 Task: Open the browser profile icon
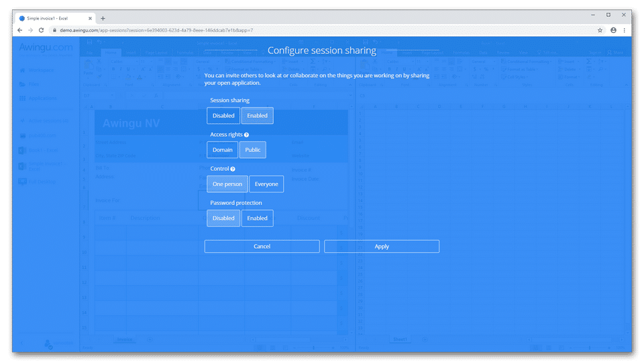(613, 30)
